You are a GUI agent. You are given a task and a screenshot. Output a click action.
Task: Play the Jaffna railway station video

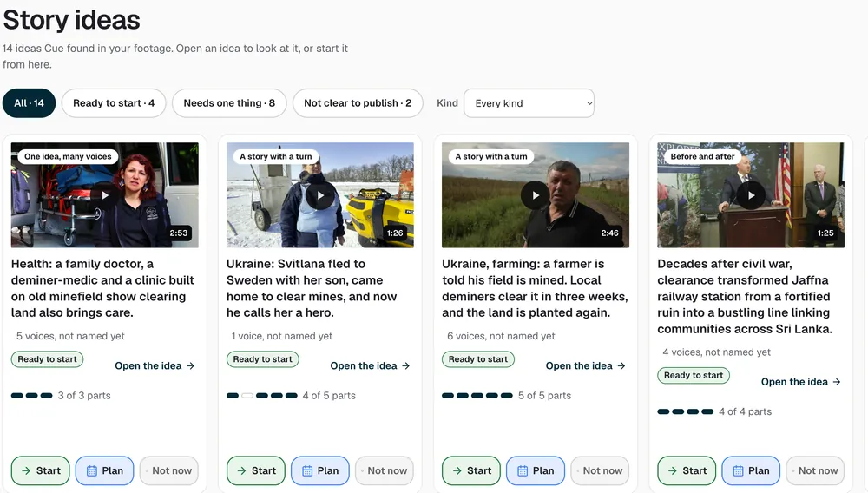(751, 194)
